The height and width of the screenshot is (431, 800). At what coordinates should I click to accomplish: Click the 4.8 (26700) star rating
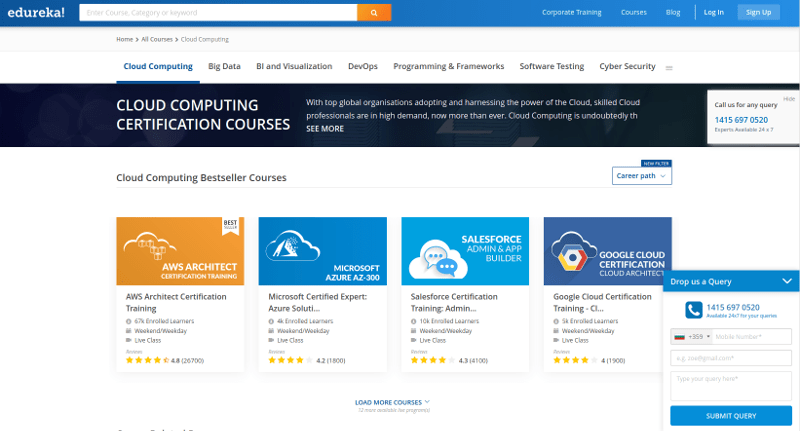165,360
